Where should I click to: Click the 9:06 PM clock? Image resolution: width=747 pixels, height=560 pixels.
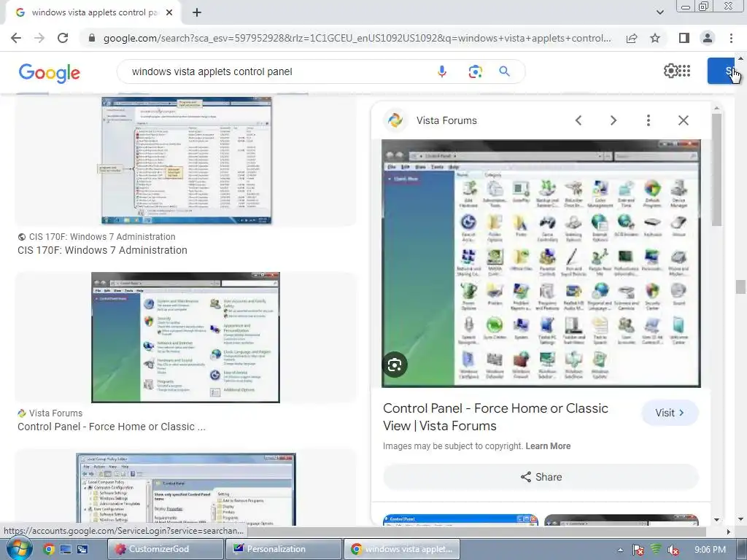click(710, 550)
